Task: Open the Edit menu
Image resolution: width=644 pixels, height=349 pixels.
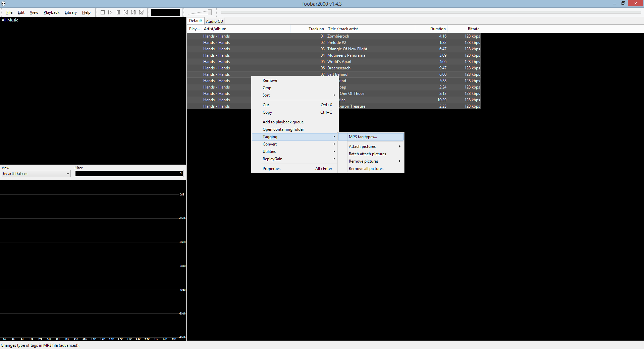Action: 21,12
